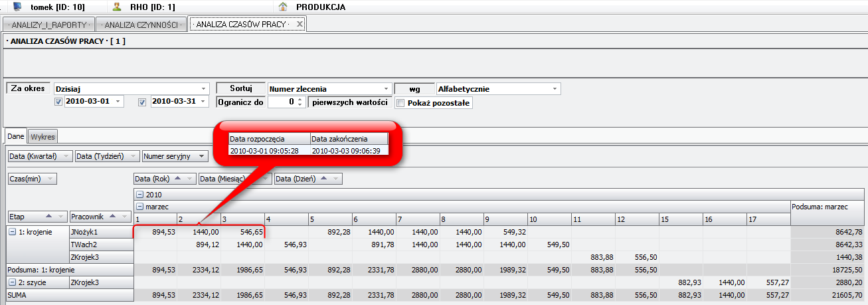Click the computer icon beside tomek [ID: 10]
The image size is (868, 305).
pyautogui.click(x=17, y=7)
